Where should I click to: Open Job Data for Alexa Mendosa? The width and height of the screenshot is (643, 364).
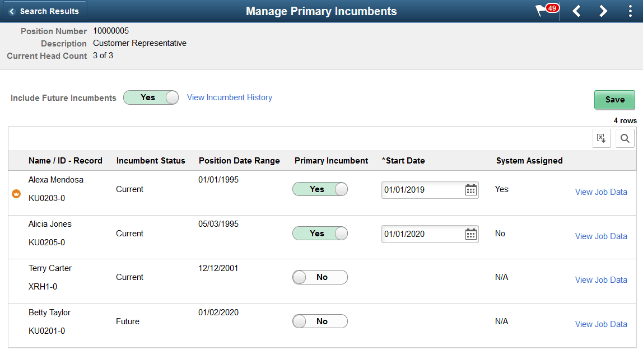(601, 192)
